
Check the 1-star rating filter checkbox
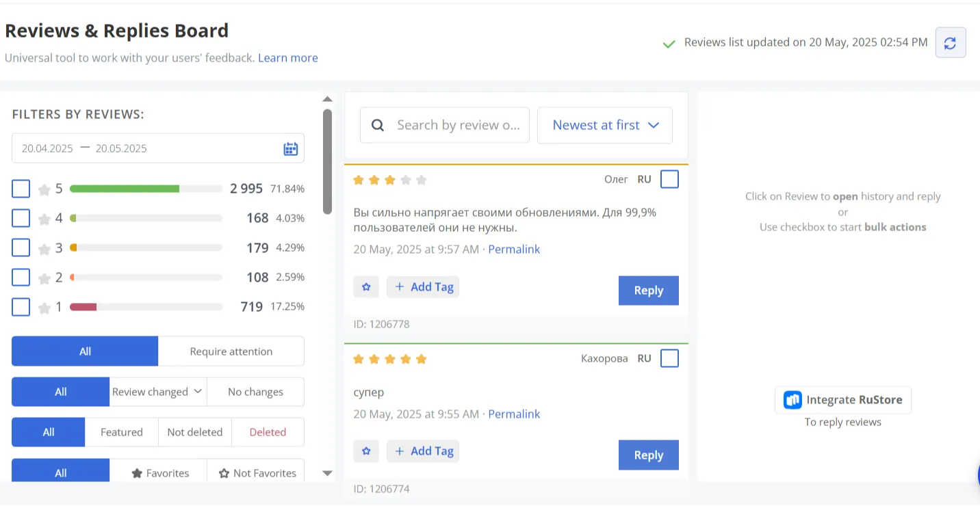coord(21,306)
